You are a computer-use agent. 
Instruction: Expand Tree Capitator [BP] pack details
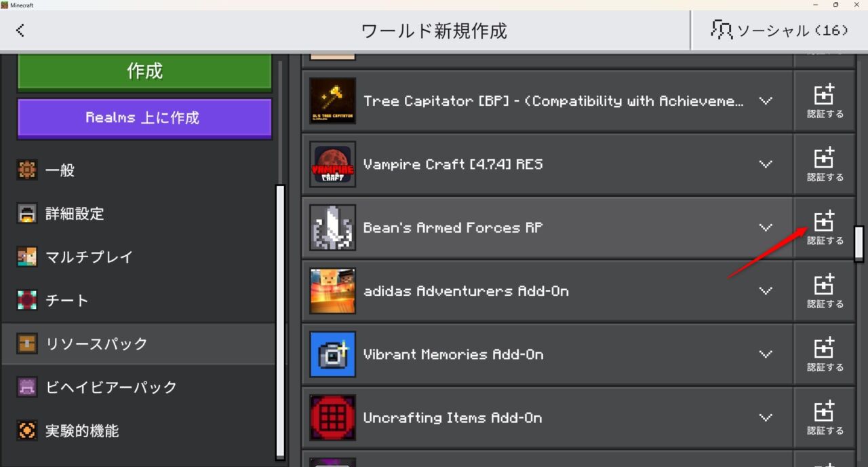point(766,101)
